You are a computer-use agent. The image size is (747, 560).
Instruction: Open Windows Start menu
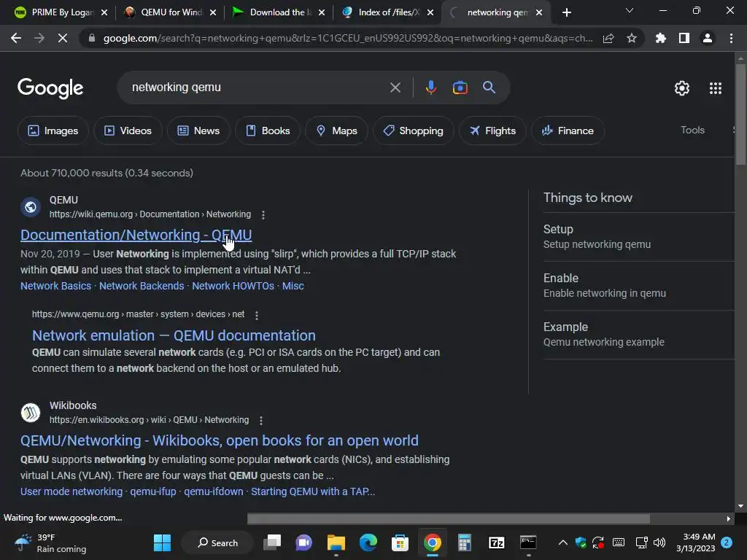pos(162,542)
